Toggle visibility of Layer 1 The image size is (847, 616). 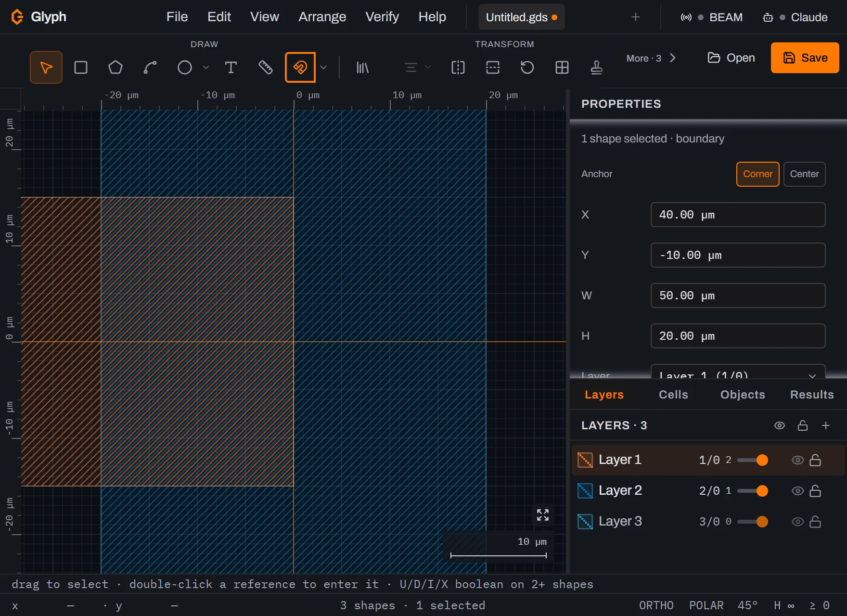click(798, 460)
